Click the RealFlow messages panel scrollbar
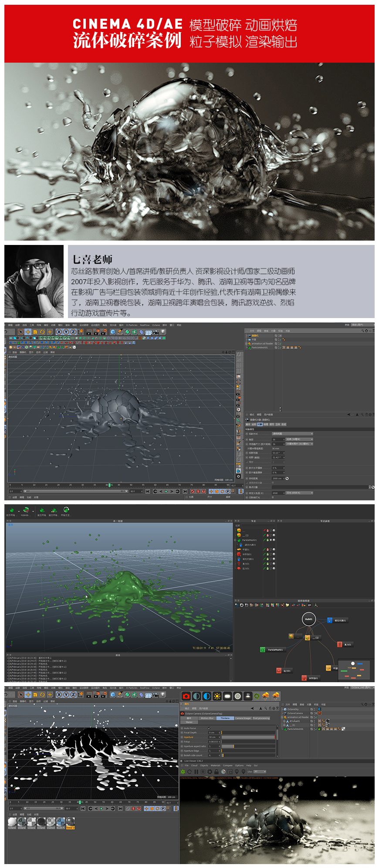379x868 pixels. click(231, 669)
